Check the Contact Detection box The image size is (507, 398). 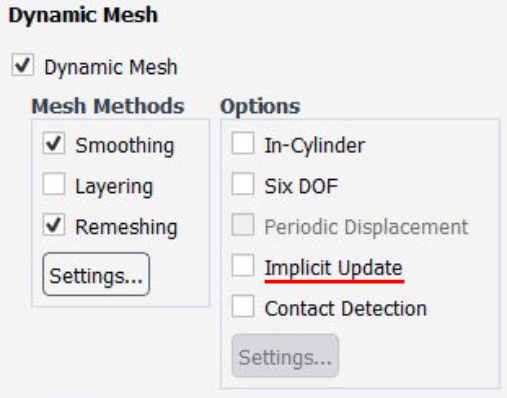point(243,306)
